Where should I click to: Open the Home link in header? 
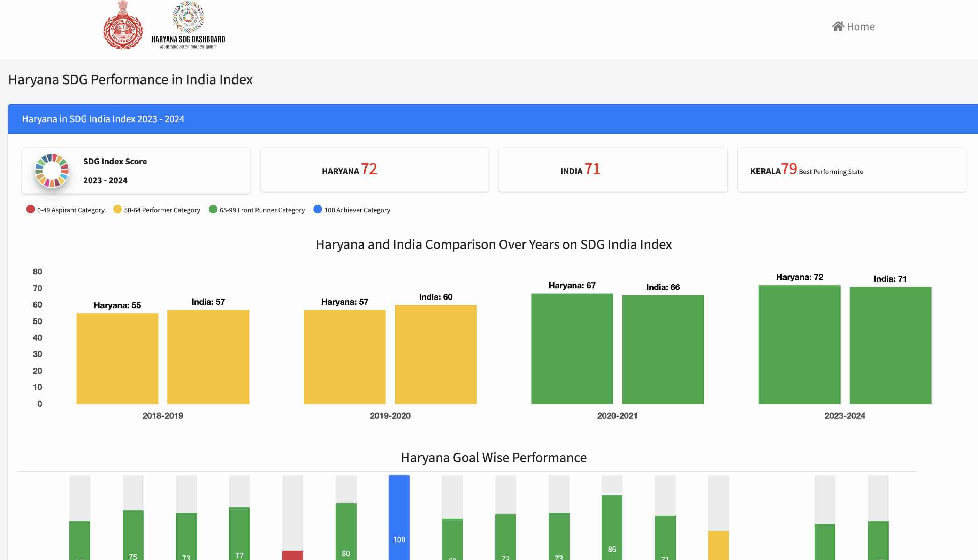853,26
